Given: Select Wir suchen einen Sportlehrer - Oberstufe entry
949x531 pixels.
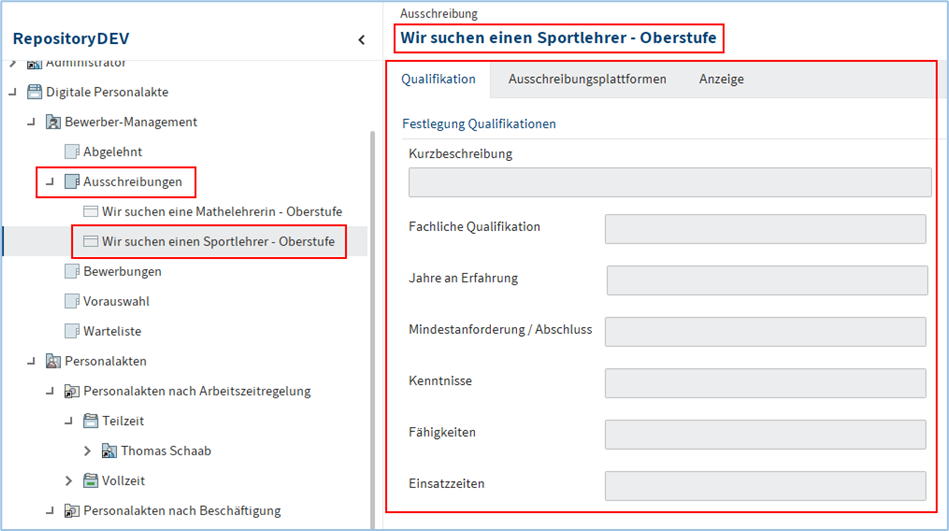Looking at the screenshot, I should coord(217,242).
